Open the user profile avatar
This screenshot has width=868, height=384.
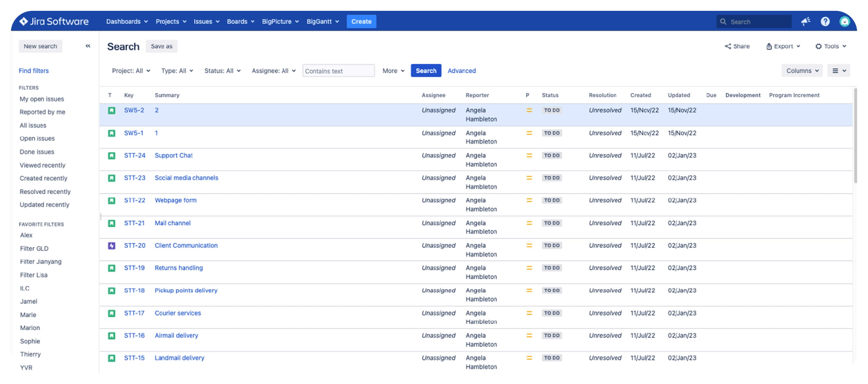point(844,22)
